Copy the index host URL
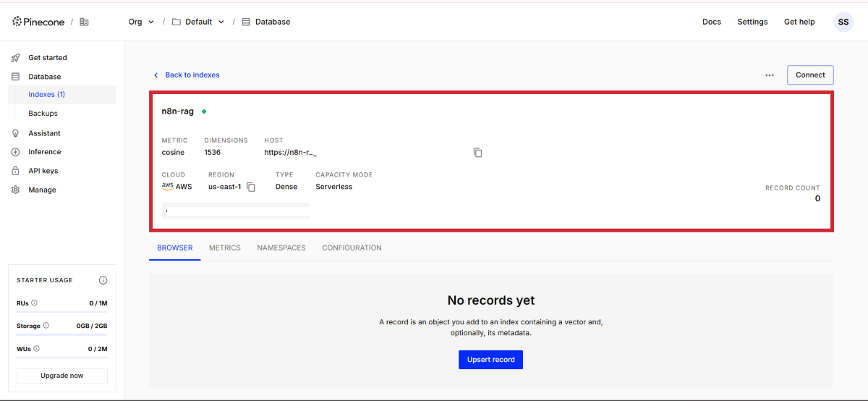The height and width of the screenshot is (401, 868). click(477, 153)
